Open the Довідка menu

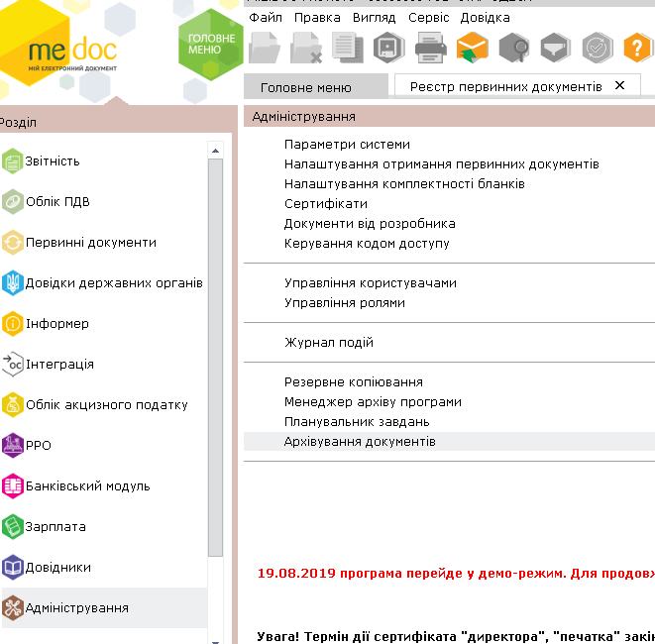(485, 18)
